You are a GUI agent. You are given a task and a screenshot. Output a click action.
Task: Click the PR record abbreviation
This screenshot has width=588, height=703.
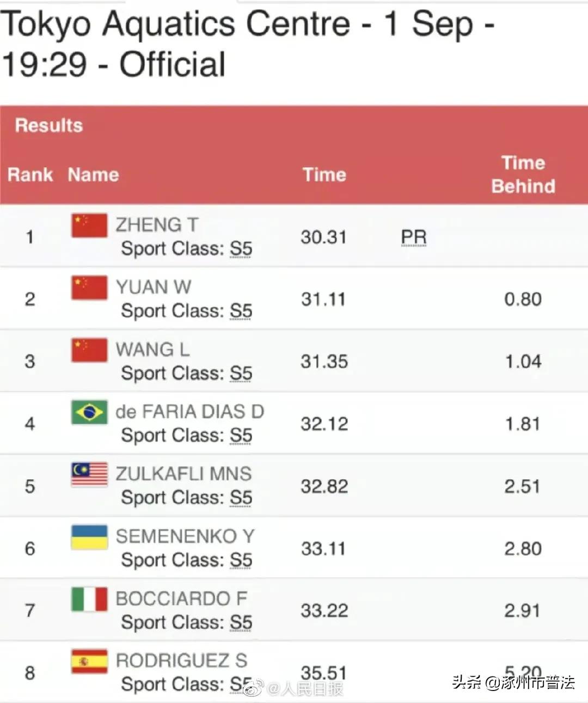click(x=414, y=237)
